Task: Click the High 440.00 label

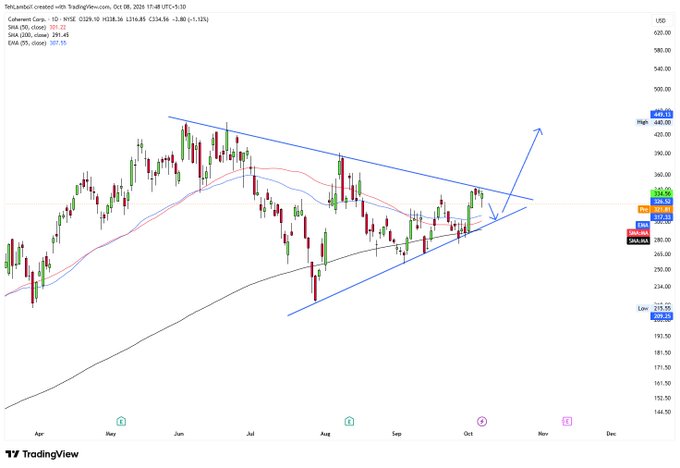Action: 654,122
